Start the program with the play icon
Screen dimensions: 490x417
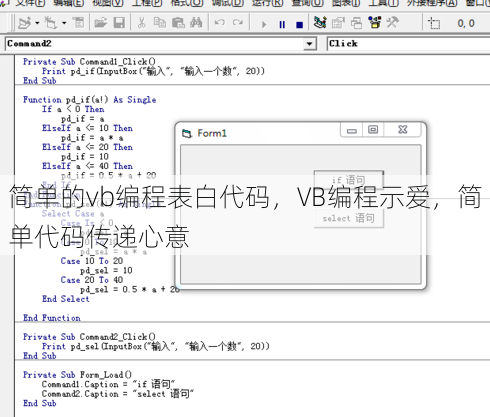point(264,24)
